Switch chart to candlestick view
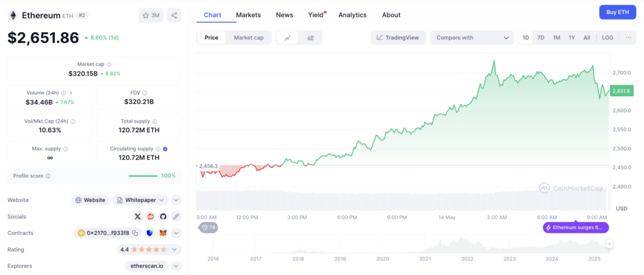Viewport: 644px width, 275px height. (x=311, y=38)
